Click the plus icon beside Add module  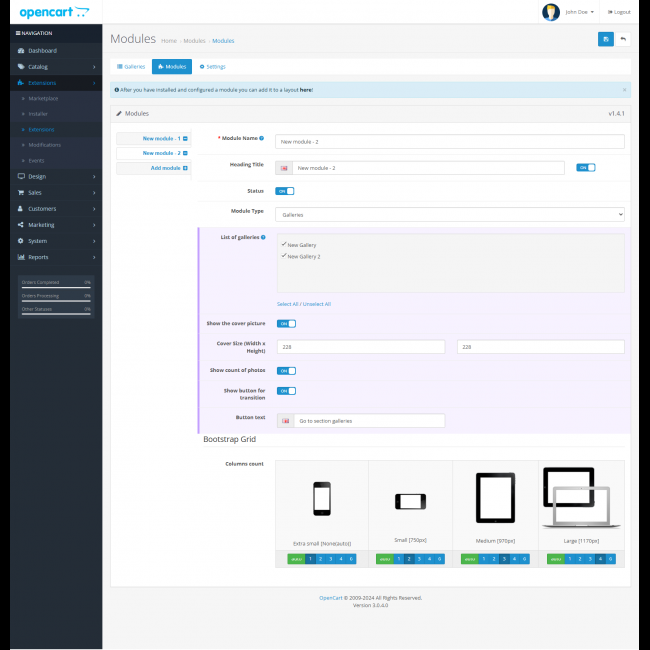point(185,168)
